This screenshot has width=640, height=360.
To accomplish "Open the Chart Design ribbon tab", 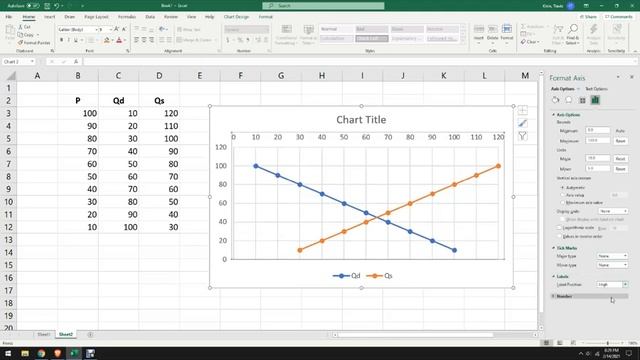I will click(x=236, y=17).
